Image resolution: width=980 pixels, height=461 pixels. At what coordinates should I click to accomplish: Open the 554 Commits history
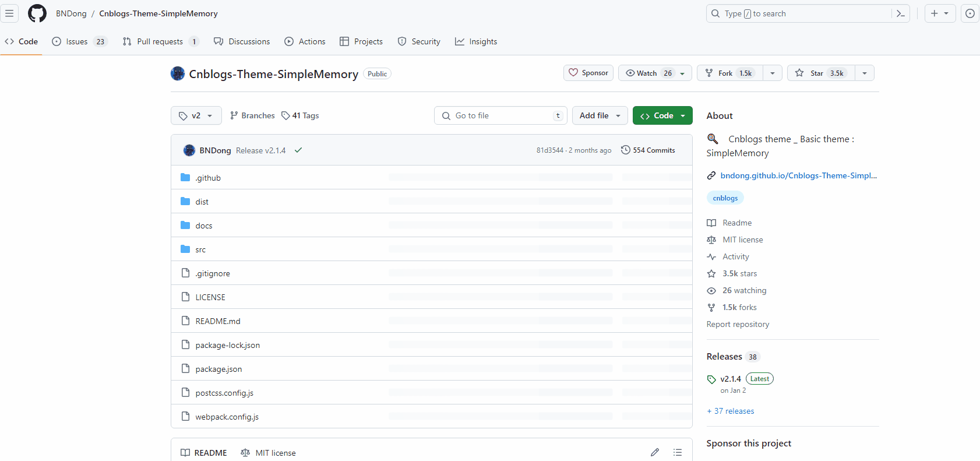pos(648,150)
